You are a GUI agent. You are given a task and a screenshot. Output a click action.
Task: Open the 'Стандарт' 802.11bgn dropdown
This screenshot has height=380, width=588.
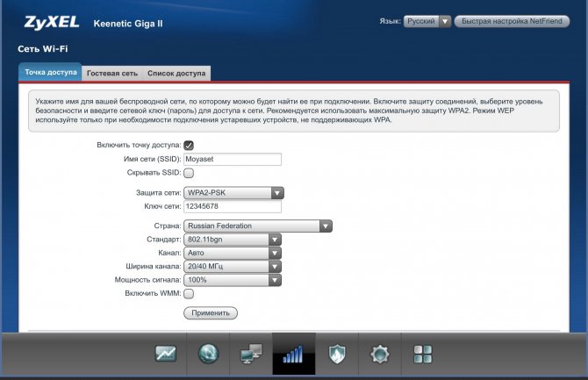[232, 240]
